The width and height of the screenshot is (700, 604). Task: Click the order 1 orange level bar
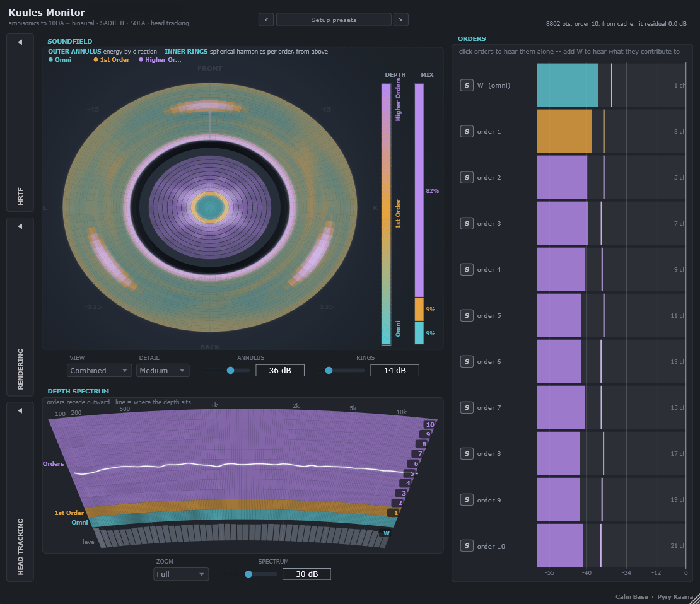pyautogui.click(x=564, y=131)
